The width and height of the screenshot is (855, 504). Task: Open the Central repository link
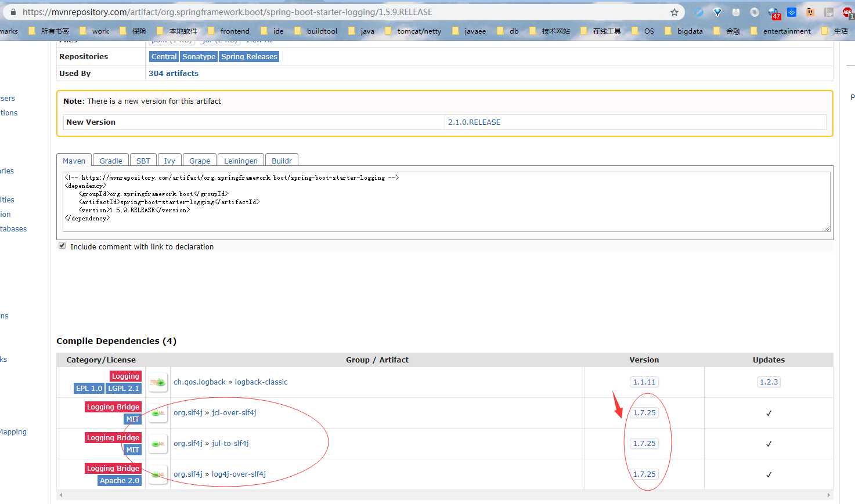pos(164,57)
